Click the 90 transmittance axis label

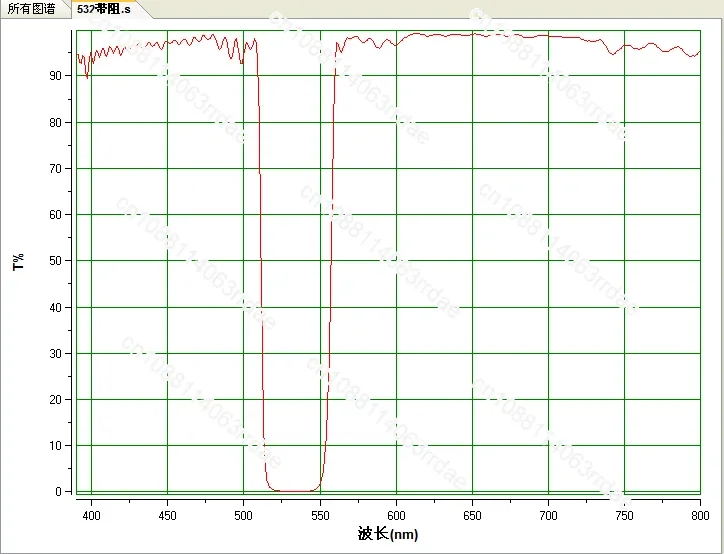pos(55,76)
